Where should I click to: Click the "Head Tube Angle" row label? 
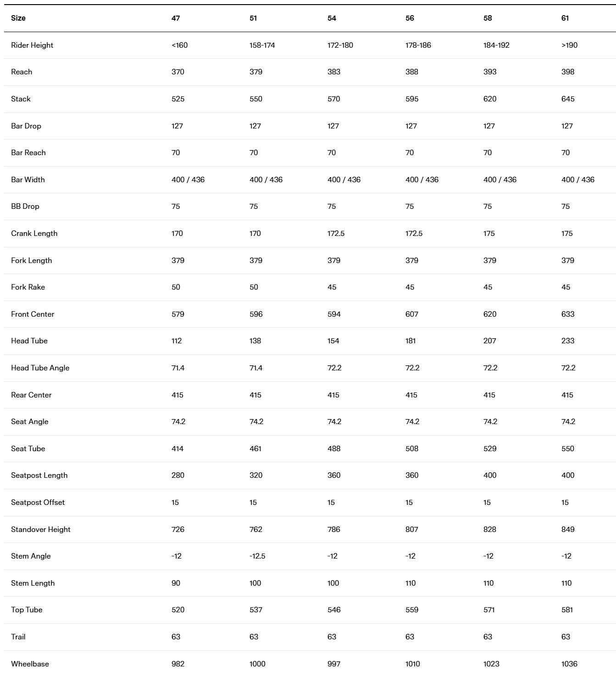(x=40, y=368)
